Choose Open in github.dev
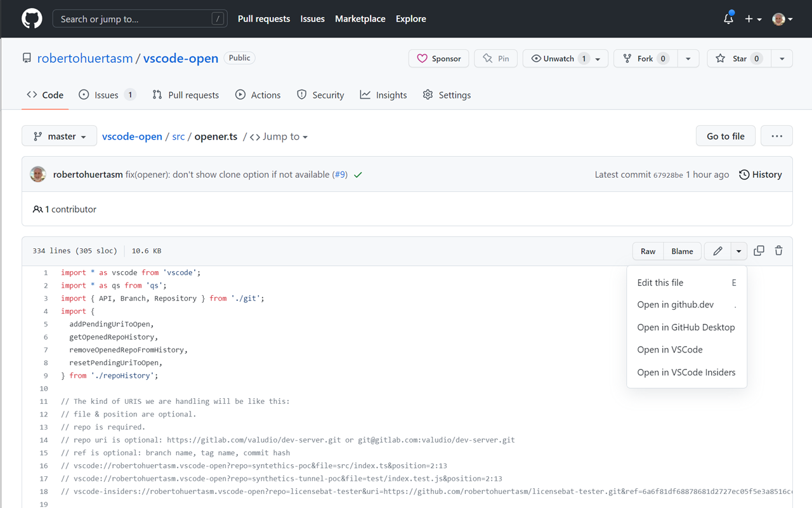The height and width of the screenshot is (508, 812). (x=687, y=305)
